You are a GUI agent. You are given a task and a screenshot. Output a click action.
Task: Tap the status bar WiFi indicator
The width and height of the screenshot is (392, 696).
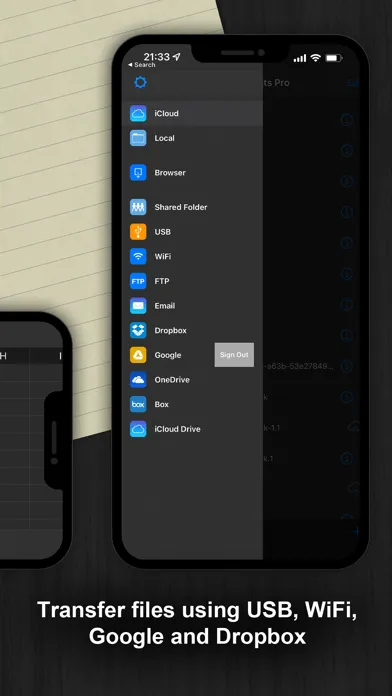coord(316,58)
